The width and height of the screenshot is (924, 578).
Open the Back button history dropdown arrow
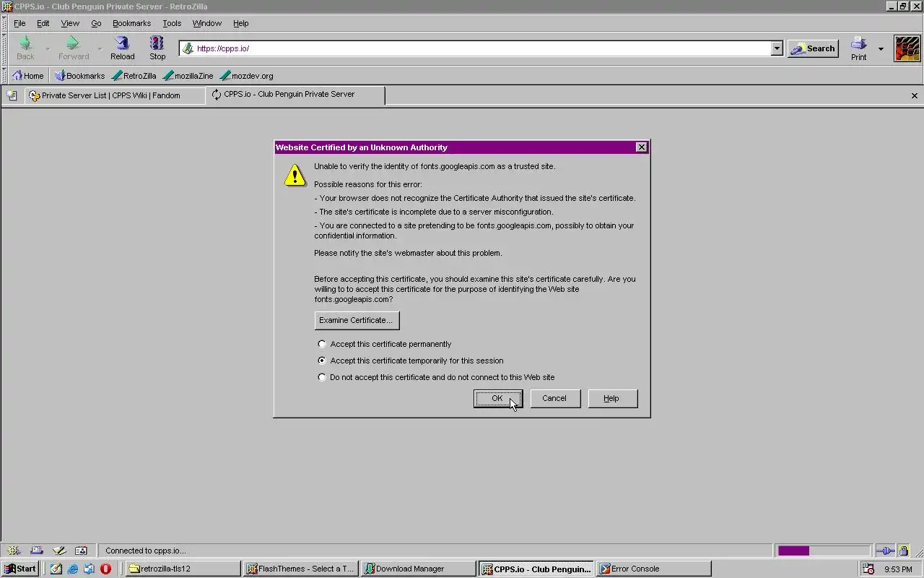click(48, 48)
